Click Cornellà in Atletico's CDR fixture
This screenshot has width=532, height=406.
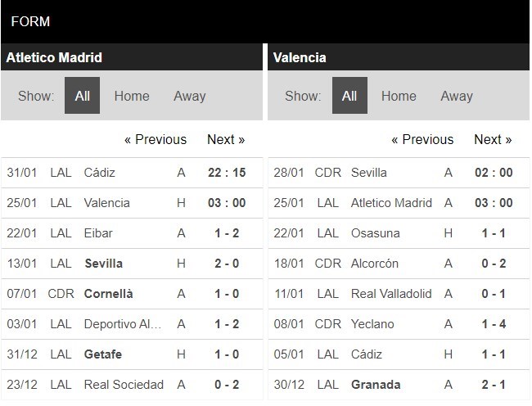108,294
